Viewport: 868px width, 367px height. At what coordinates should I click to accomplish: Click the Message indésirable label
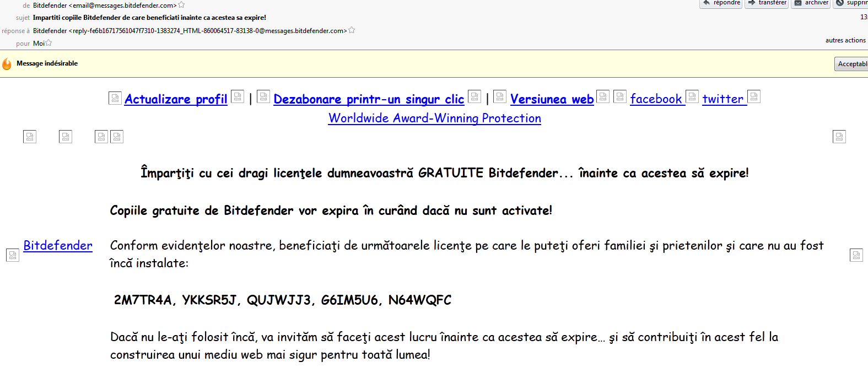(47, 63)
